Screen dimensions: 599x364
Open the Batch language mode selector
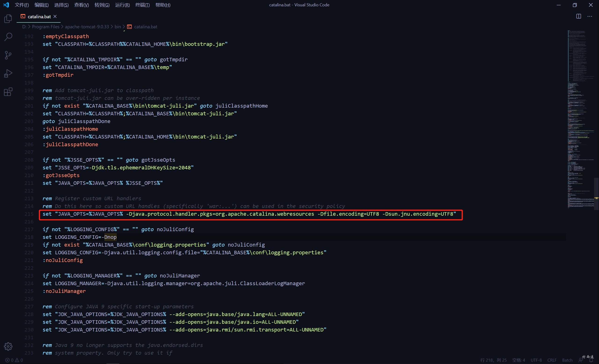[x=567, y=360]
